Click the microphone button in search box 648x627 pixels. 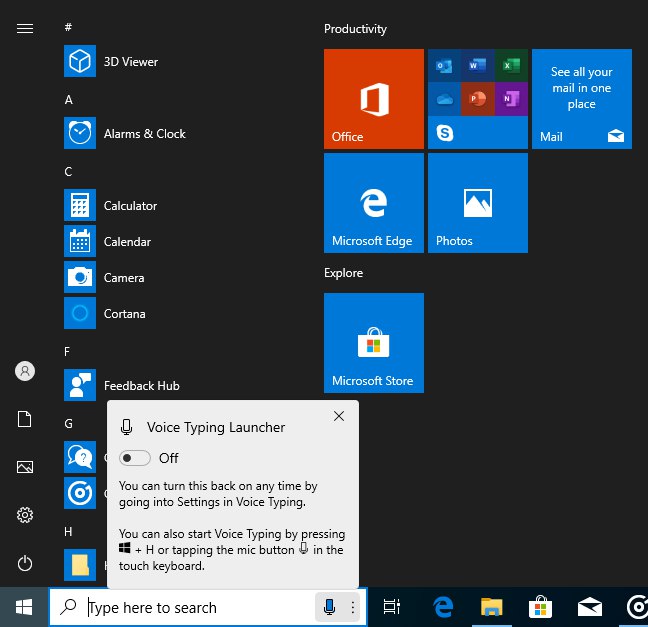[x=329, y=607]
